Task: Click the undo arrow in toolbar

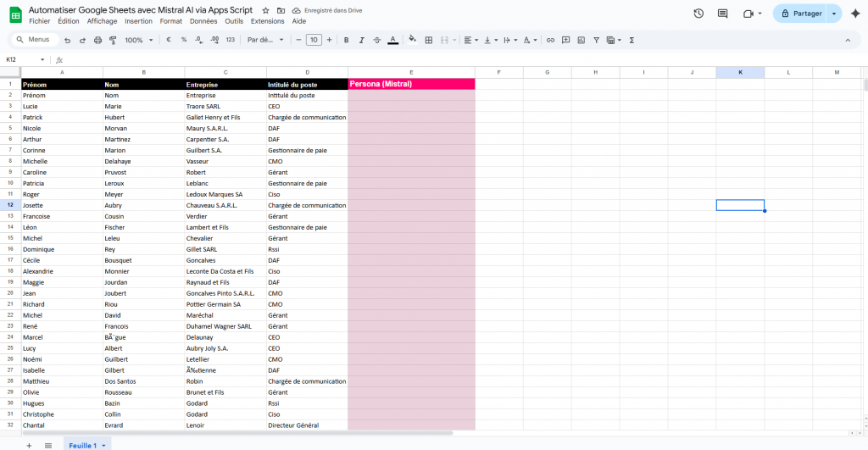Action: [x=67, y=40]
